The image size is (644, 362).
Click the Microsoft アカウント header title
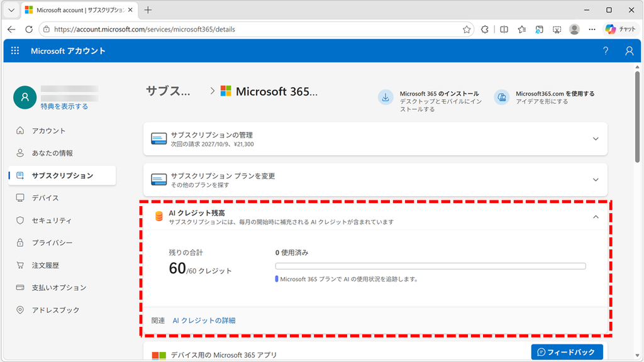click(x=68, y=51)
